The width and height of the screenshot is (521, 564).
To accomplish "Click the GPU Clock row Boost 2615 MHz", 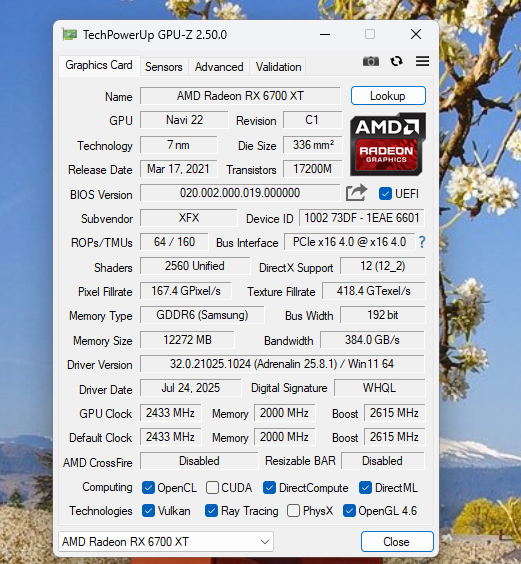I will tap(394, 413).
